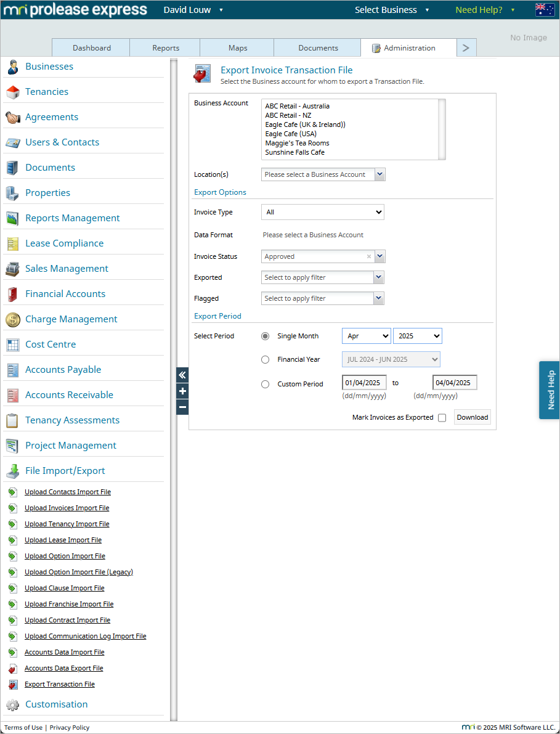Click the Reports Management chart icon
This screenshot has width=560, height=734.
coord(13,219)
